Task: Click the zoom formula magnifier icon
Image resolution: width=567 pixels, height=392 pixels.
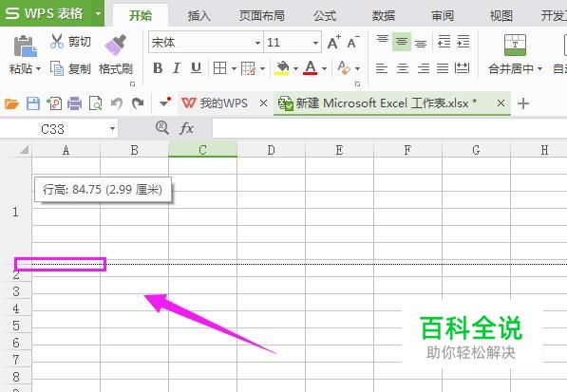Action: coord(162,127)
